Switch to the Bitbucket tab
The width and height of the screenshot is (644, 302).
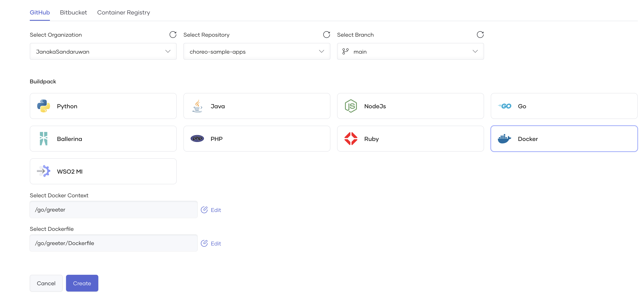point(73,13)
